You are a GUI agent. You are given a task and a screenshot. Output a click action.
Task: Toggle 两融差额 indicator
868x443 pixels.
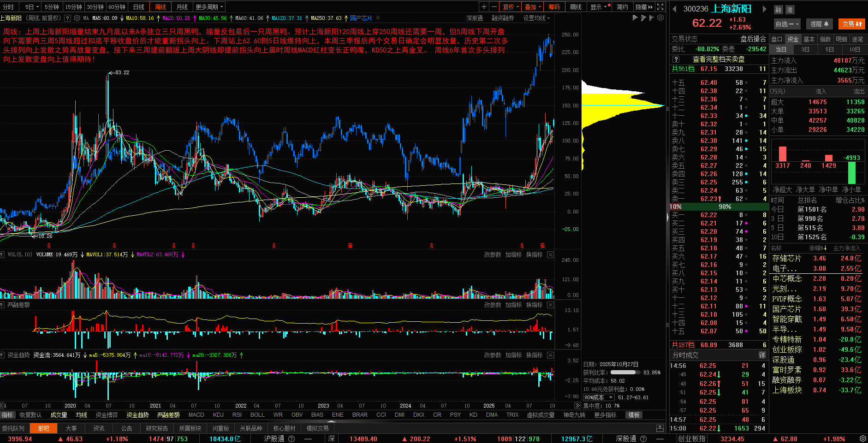point(168,415)
